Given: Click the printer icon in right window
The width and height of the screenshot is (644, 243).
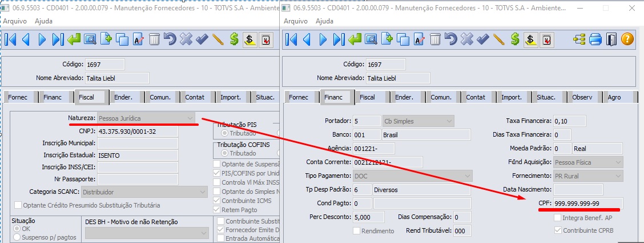Looking at the screenshot, I should tap(595, 39).
